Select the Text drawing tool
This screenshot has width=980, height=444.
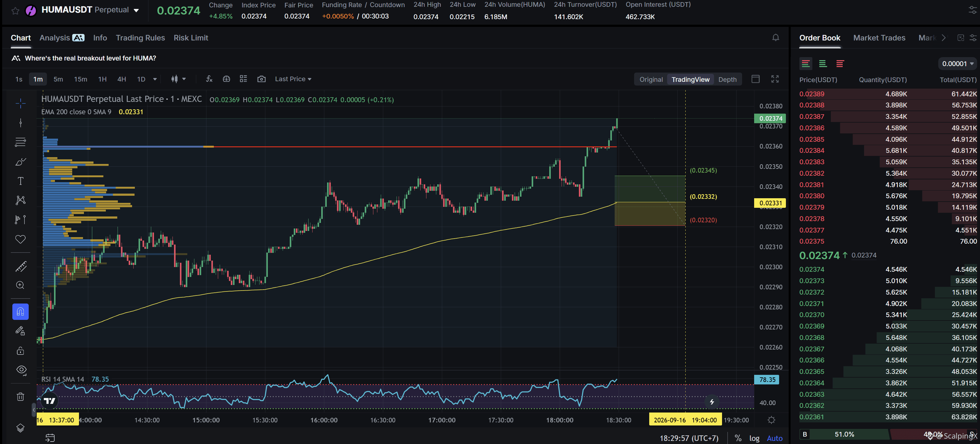tap(21, 181)
